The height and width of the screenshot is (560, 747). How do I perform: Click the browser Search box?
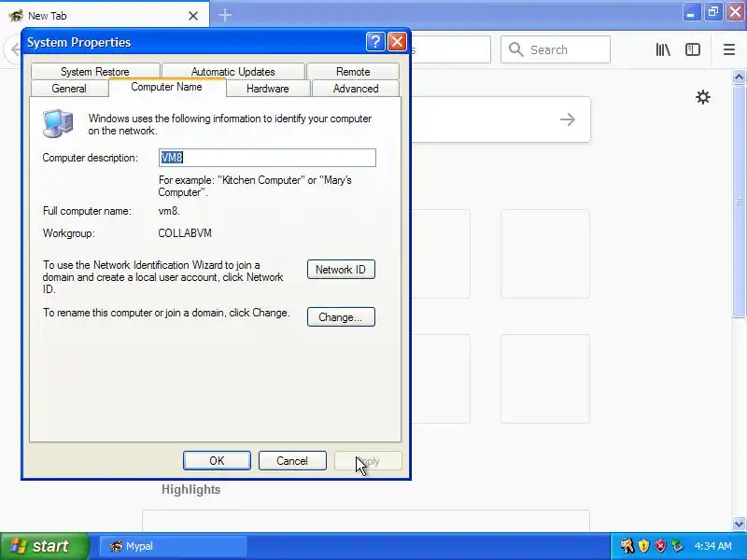[x=555, y=49]
